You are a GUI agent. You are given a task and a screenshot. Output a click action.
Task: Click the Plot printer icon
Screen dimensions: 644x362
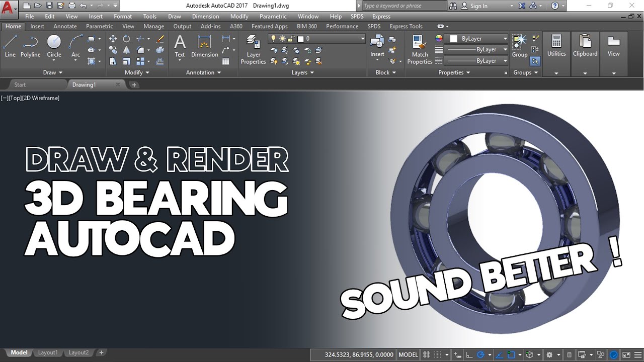(x=71, y=6)
